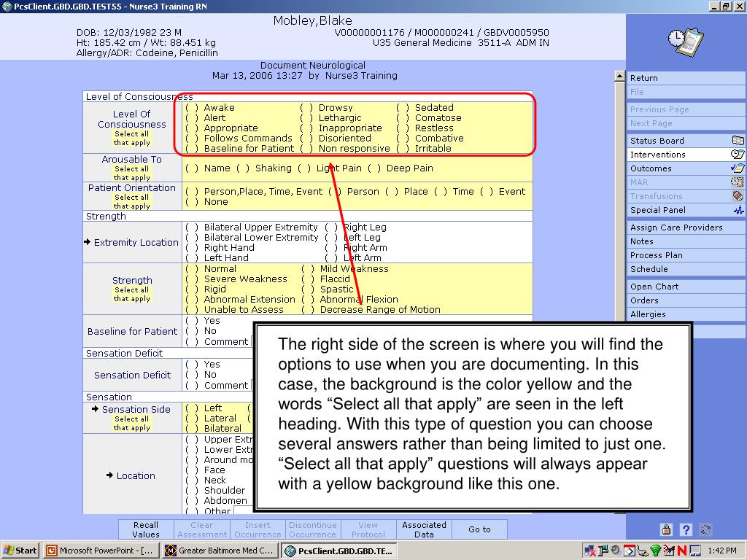Click the Transfusions icon
The width and height of the screenshot is (747, 560).
click(x=738, y=195)
